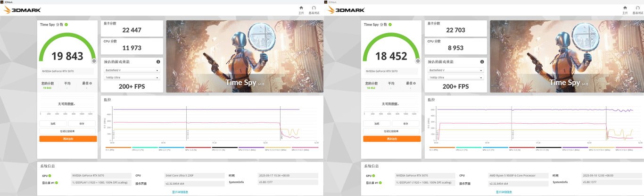Open Benchmarks (基准测试) in right 3DMark window
Screen dimensions: 644x196
(x=638, y=9)
